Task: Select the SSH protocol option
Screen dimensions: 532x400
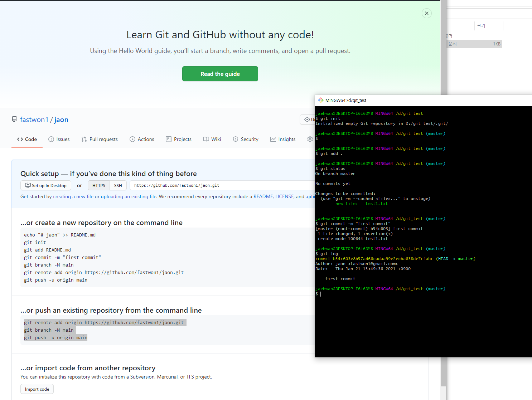Action: coord(118,185)
